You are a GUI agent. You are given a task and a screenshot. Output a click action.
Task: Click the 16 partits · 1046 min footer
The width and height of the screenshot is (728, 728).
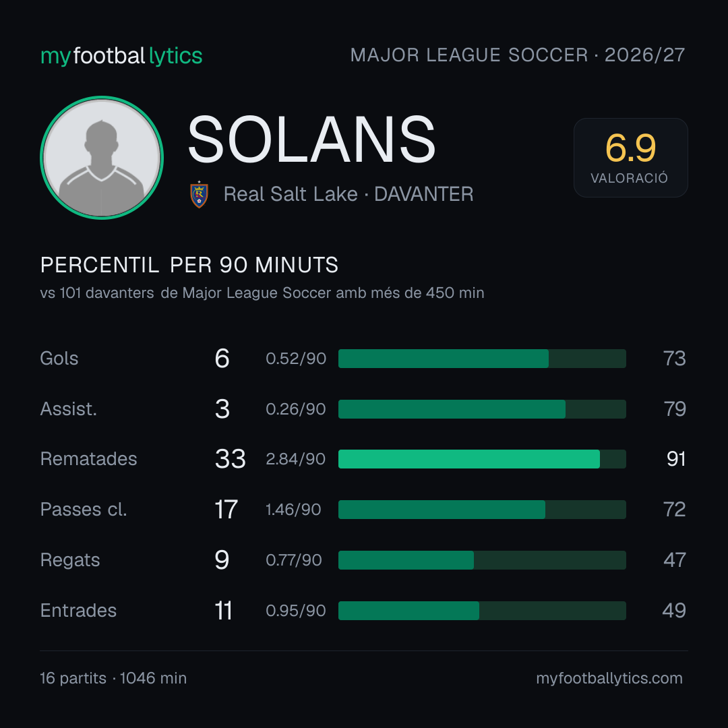click(113, 678)
